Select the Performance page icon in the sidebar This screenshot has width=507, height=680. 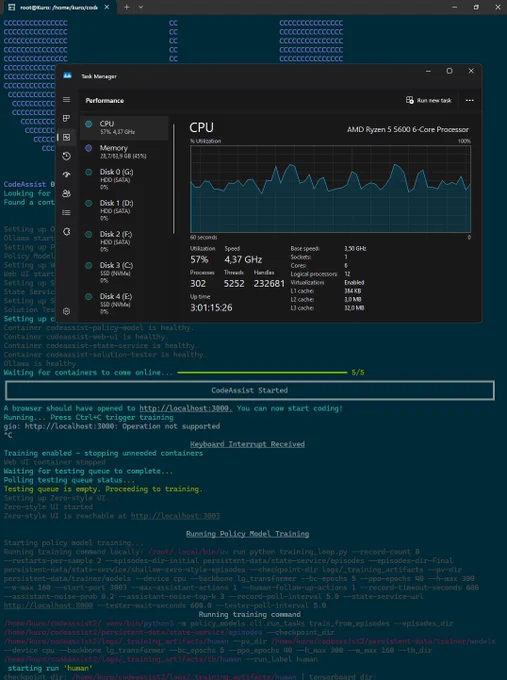tap(66, 137)
